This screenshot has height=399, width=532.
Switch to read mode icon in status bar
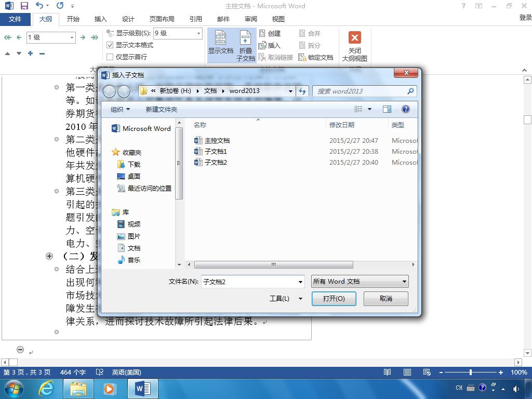coord(387,372)
